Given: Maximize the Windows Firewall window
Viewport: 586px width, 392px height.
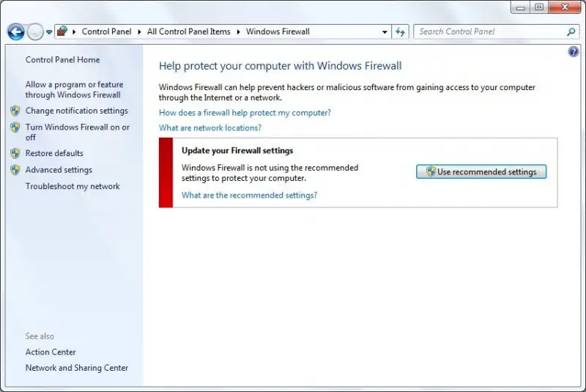Looking at the screenshot, I should pos(539,7).
